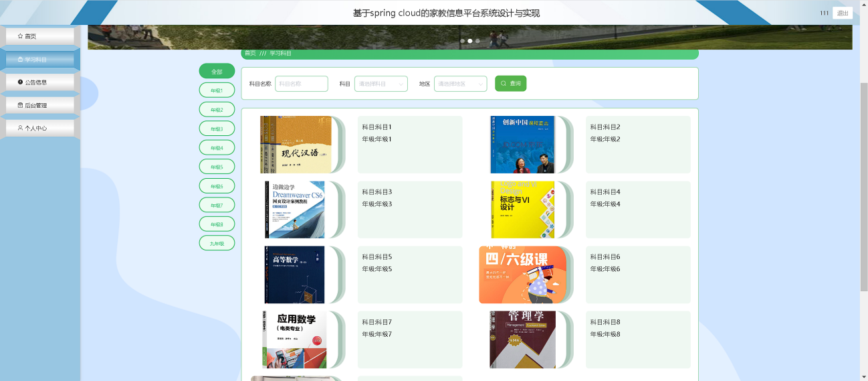Screen dimensions: 868x381
Task: Select the 全部 grade filter
Action: [217, 71]
